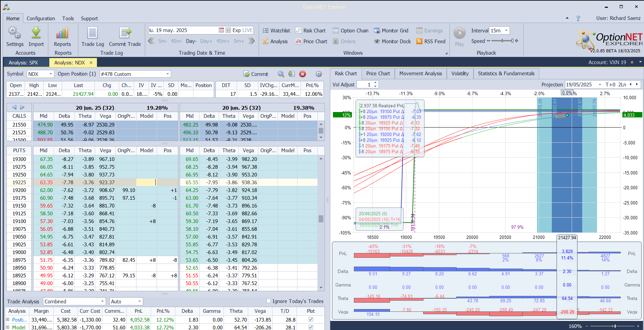The height and width of the screenshot is (330, 644).
Task: Click the Commit button
Action: (x=256, y=74)
